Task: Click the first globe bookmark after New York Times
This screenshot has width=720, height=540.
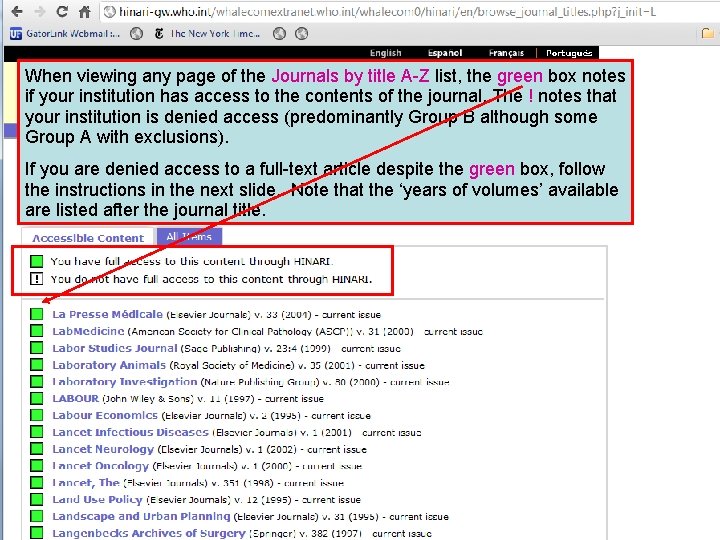Action: pyautogui.click(x=279, y=34)
